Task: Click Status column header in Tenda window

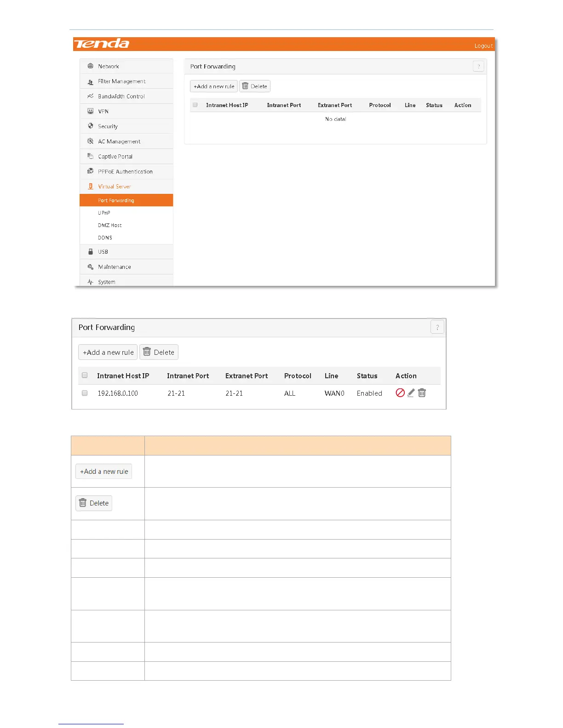Action: 434,105
